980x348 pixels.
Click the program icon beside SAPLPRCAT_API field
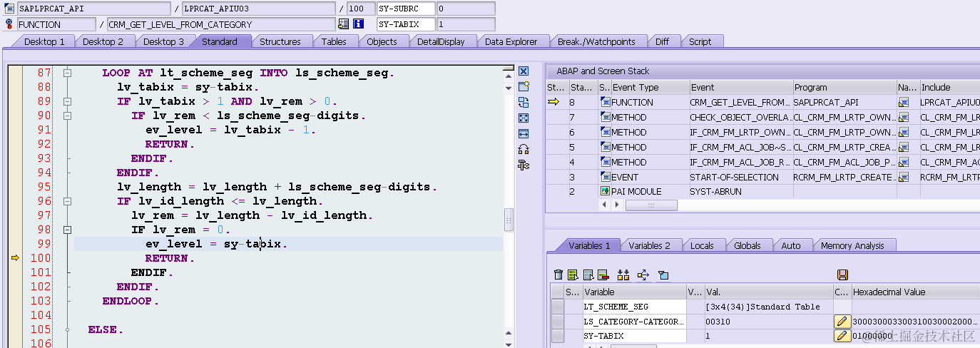[x=9, y=9]
